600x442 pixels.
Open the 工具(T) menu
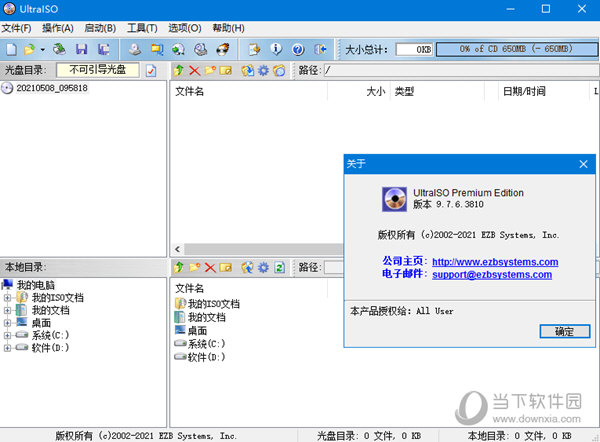pyautogui.click(x=142, y=28)
